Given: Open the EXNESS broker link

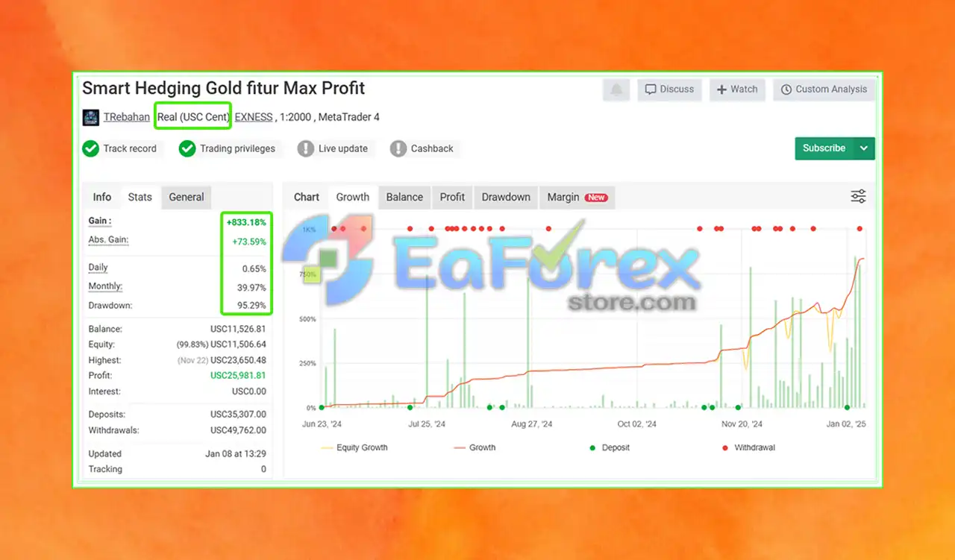Looking at the screenshot, I should coord(254,117).
